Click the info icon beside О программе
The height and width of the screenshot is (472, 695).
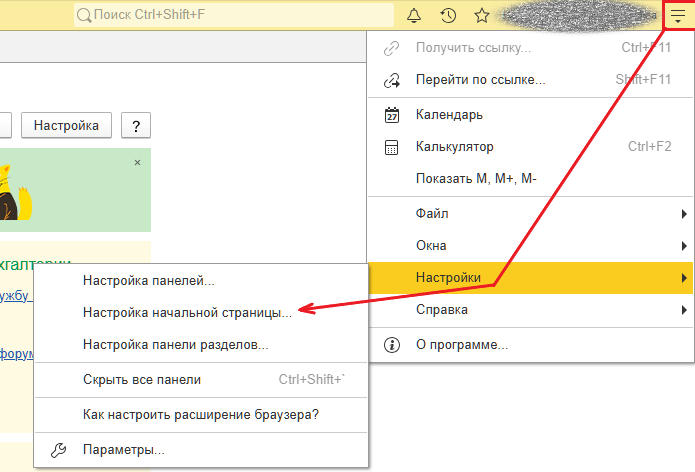point(393,344)
